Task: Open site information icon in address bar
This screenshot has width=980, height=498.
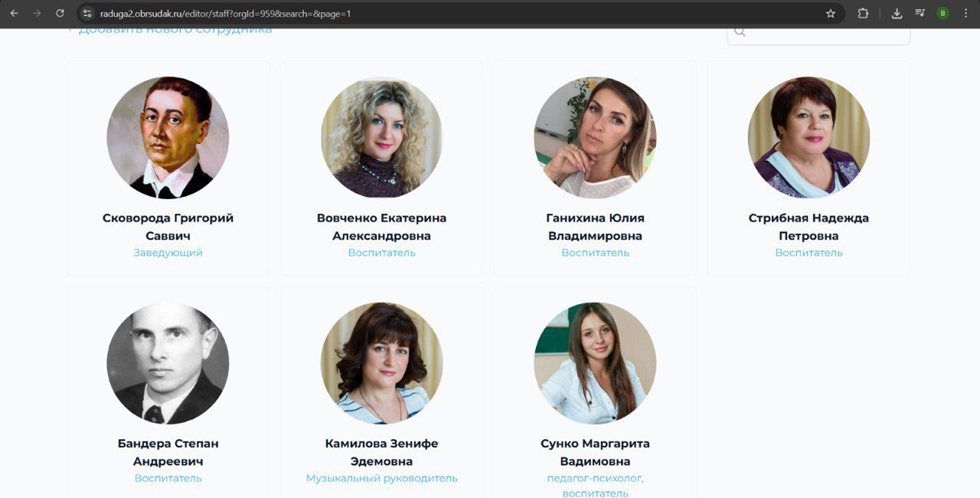Action: tap(87, 13)
